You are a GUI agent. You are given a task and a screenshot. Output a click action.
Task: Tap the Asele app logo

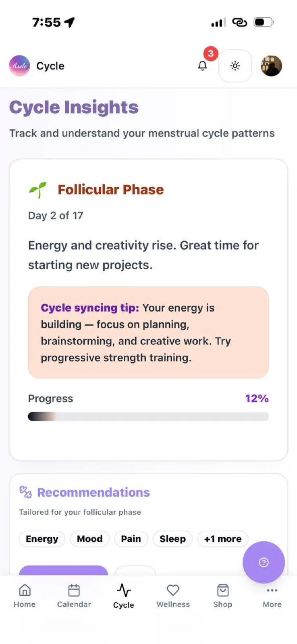point(20,66)
